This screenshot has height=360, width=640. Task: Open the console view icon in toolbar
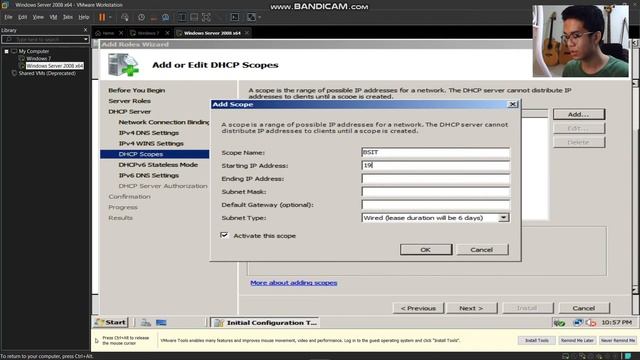235,17
